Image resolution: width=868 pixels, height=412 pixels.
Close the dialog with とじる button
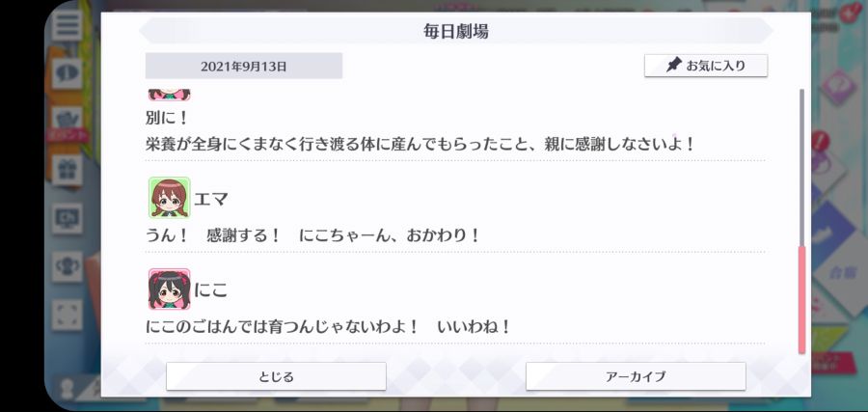(x=276, y=376)
